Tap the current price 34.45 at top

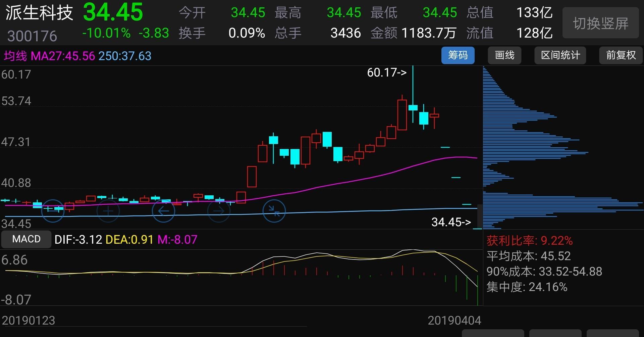coord(113,12)
